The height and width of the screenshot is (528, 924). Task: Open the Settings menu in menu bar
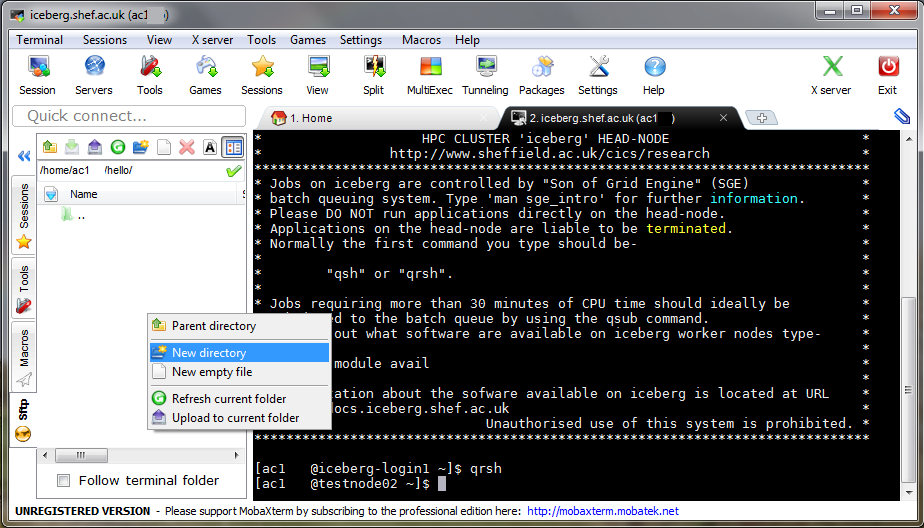(x=361, y=40)
